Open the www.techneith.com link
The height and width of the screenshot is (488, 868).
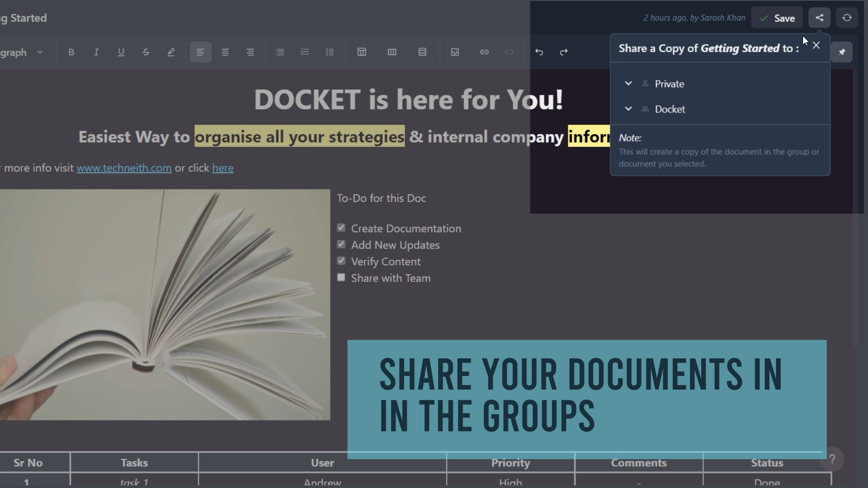click(x=124, y=168)
